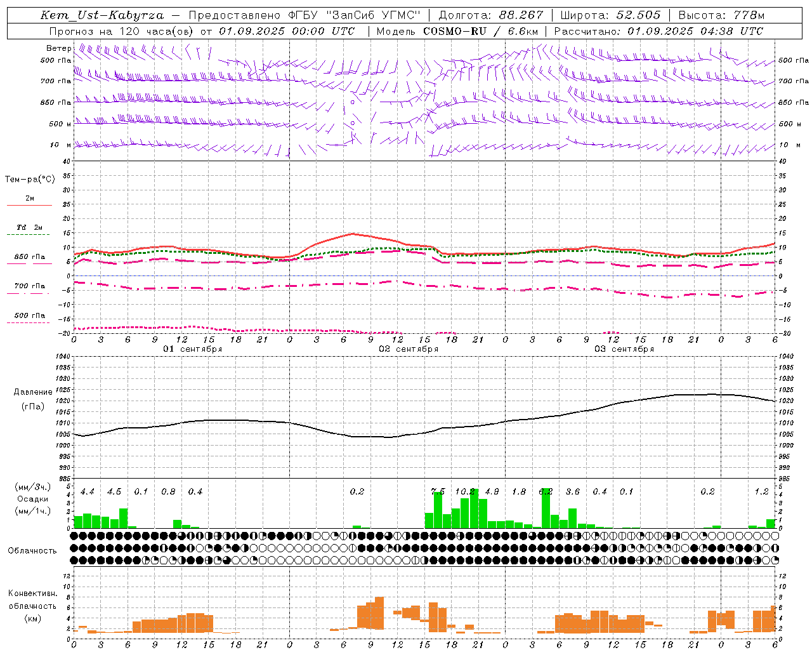Viewport: 812px width, 650px height.
Task: Click the dashed line sample under Td 2м legend
Action: 29,235
